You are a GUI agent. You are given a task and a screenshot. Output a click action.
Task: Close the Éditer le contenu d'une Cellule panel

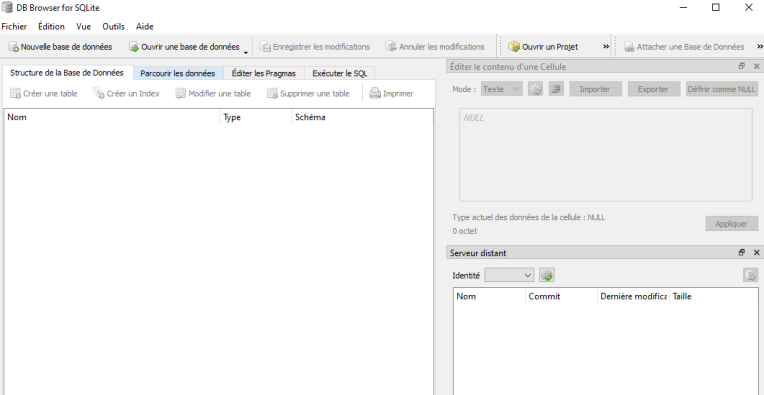(x=757, y=66)
